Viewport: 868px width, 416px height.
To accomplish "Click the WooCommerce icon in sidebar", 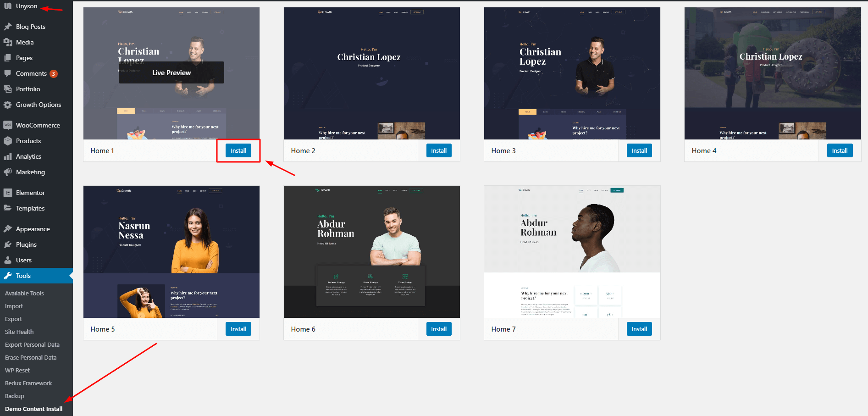I will tap(8, 125).
